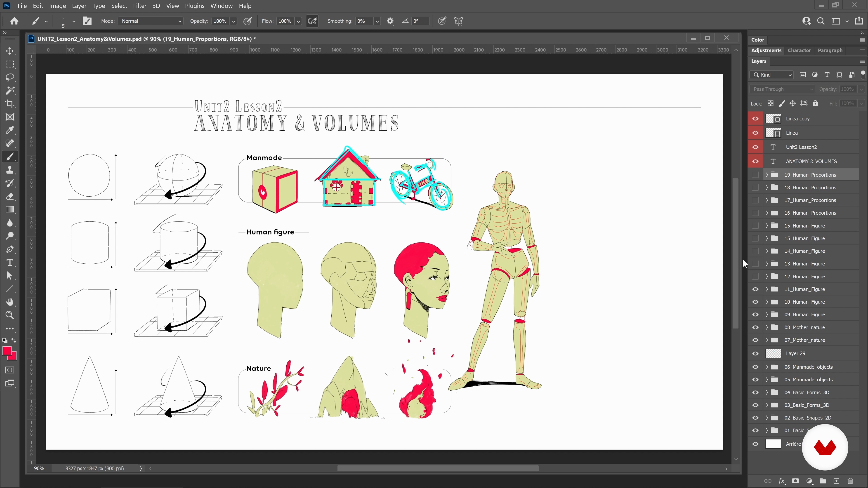Swap foreground and background colors
The height and width of the screenshot is (488, 868).
click(x=14, y=340)
